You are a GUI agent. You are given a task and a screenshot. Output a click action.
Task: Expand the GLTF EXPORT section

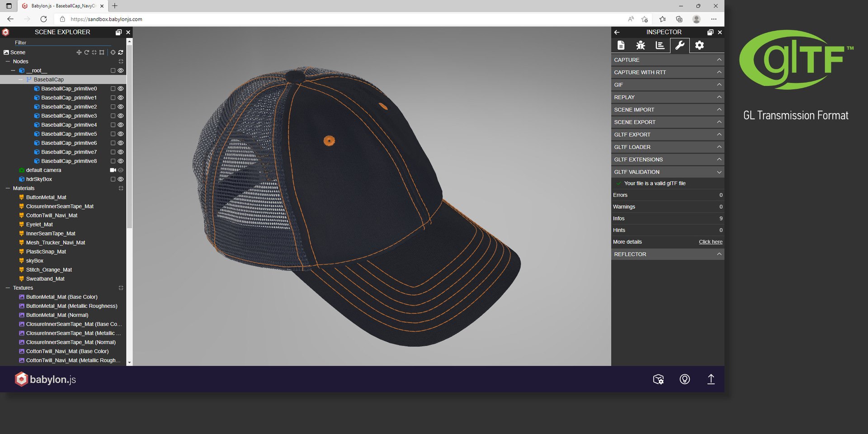[x=668, y=135]
